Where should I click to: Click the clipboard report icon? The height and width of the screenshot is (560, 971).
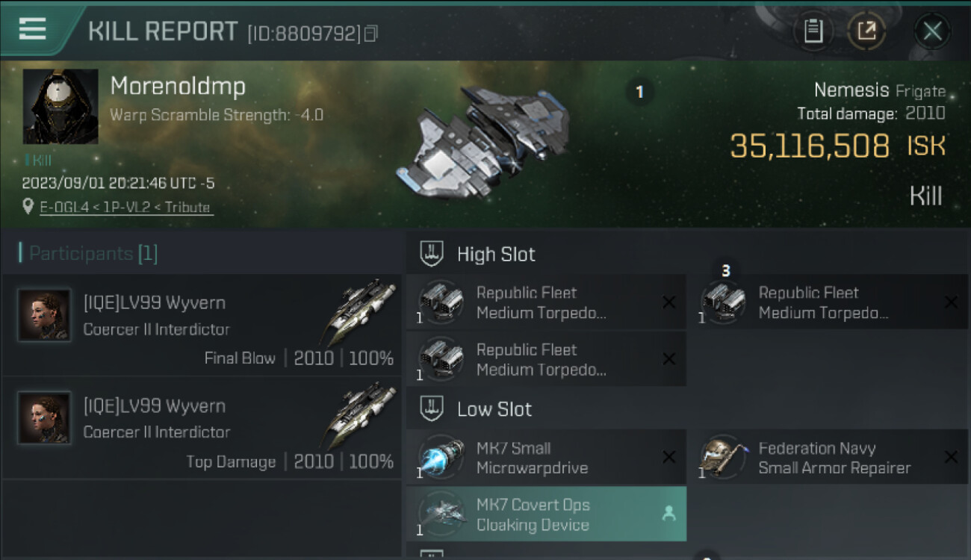[813, 31]
